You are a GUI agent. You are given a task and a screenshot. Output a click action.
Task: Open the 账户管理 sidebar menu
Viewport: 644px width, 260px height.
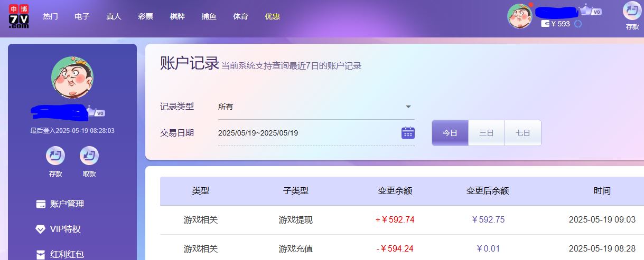pyautogui.click(x=67, y=204)
